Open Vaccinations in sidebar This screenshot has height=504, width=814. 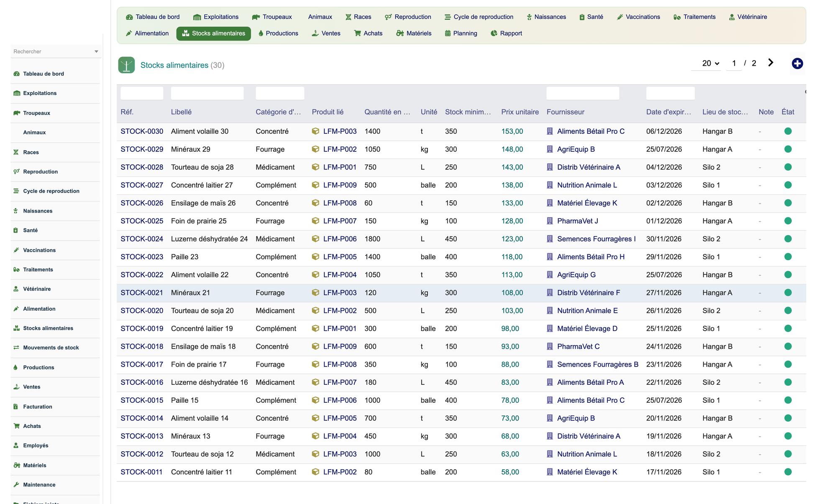coord(39,250)
